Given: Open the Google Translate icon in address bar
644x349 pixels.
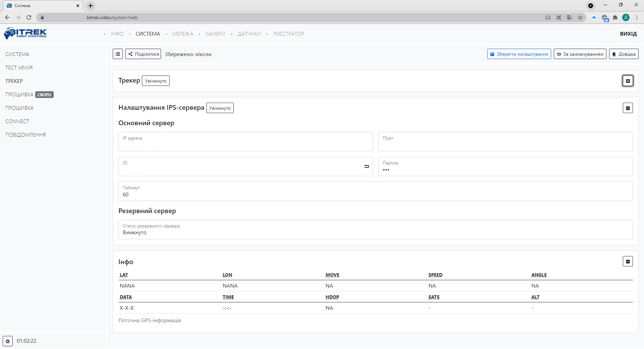Looking at the screenshot, I should point(570,17).
